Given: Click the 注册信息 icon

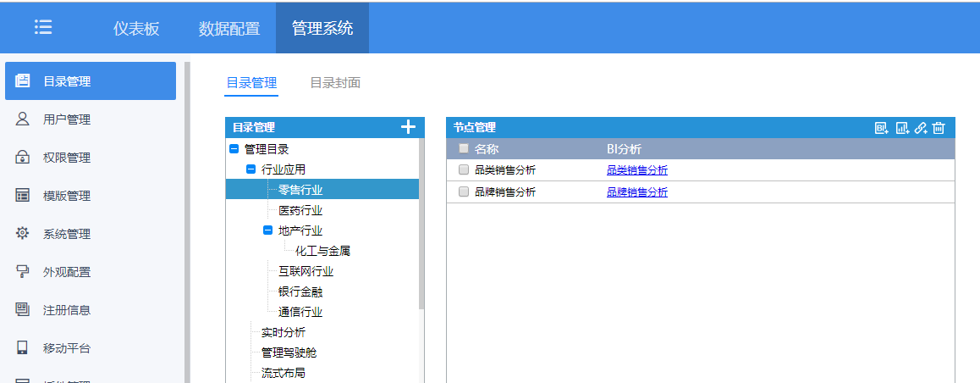Looking at the screenshot, I should point(23,310).
